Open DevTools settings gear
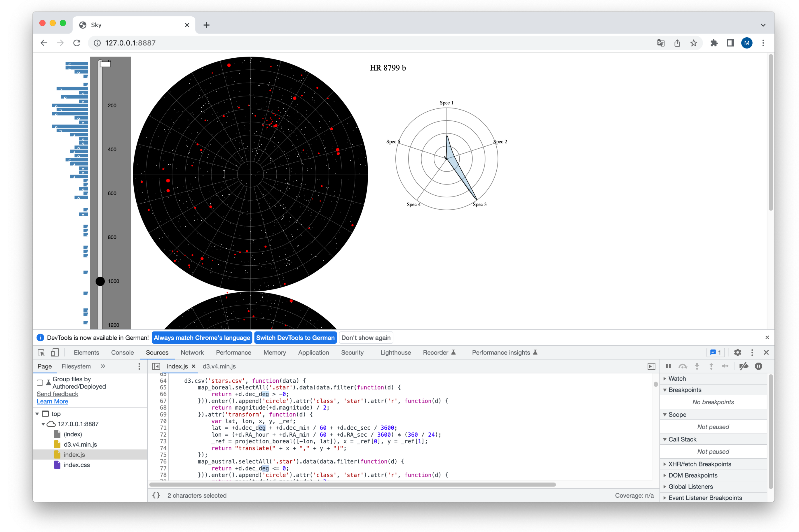The height and width of the screenshot is (532, 799). 737,352
